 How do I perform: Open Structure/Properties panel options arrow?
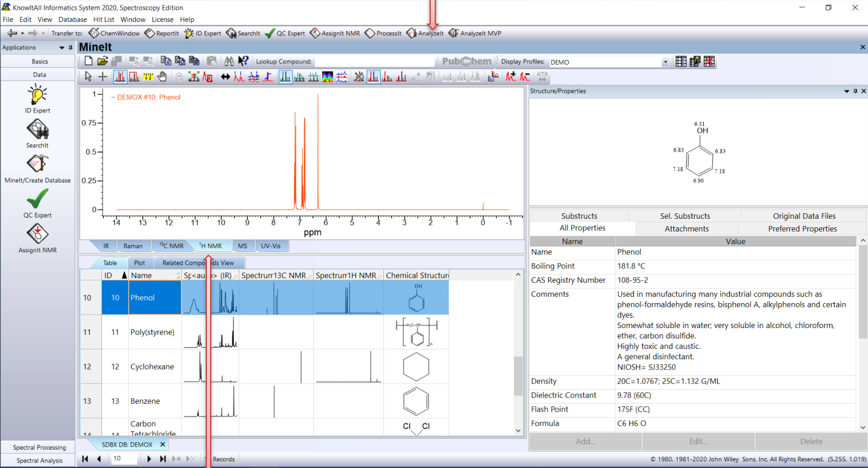pyautogui.click(x=847, y=91)
